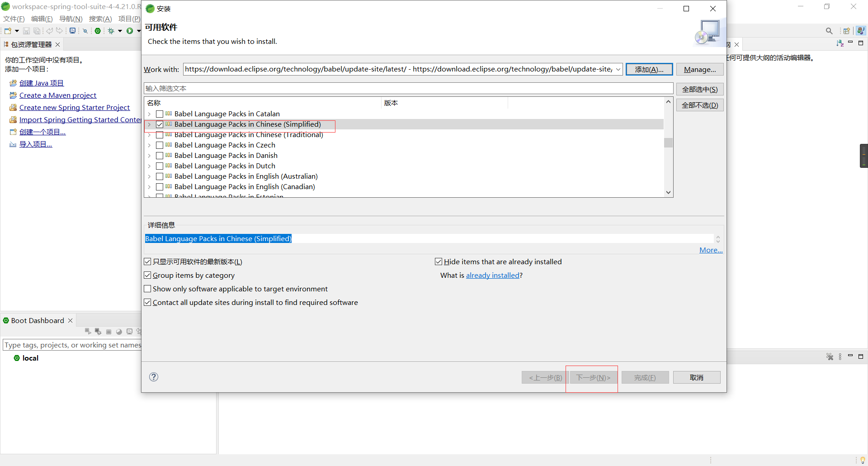
Task: Check the Babel Language Packs in Czech checkbox
Action: (x=160, y=145)
